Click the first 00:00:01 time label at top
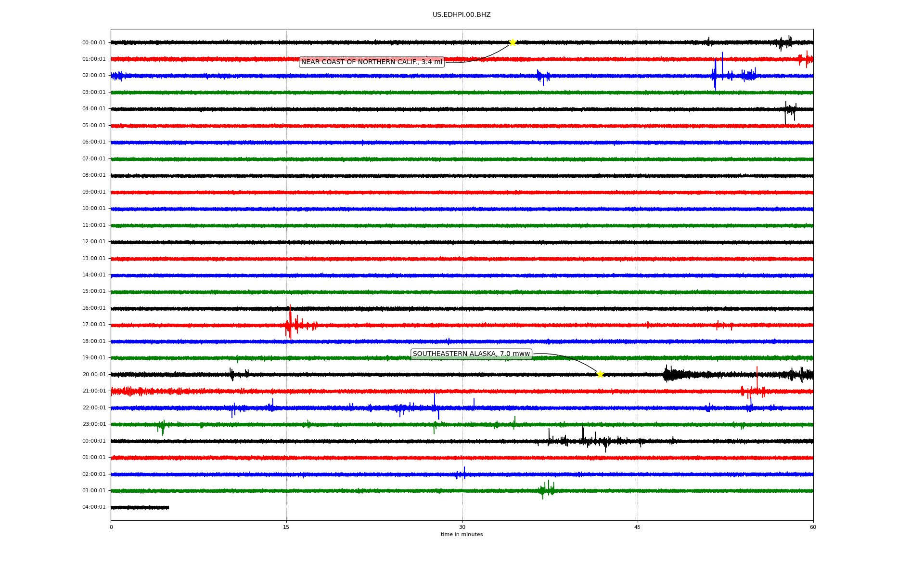 [94, 43]
